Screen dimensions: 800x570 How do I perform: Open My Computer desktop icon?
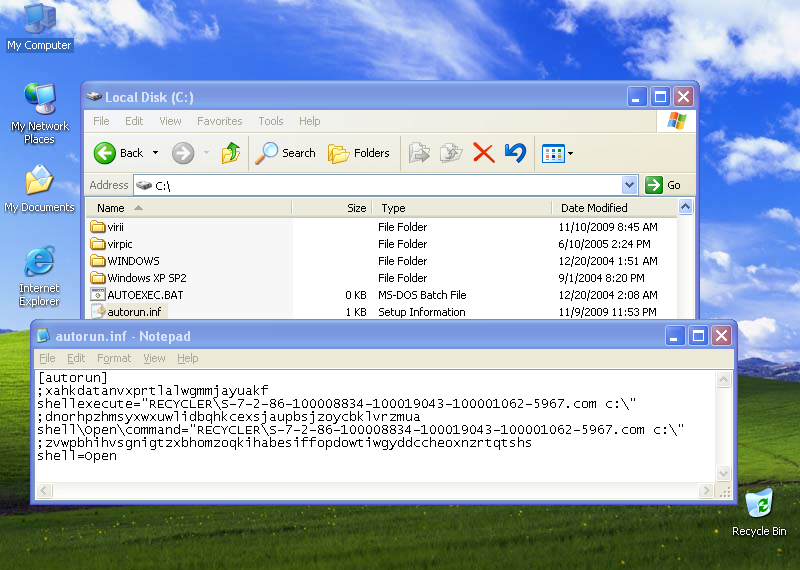coord(39,27)
